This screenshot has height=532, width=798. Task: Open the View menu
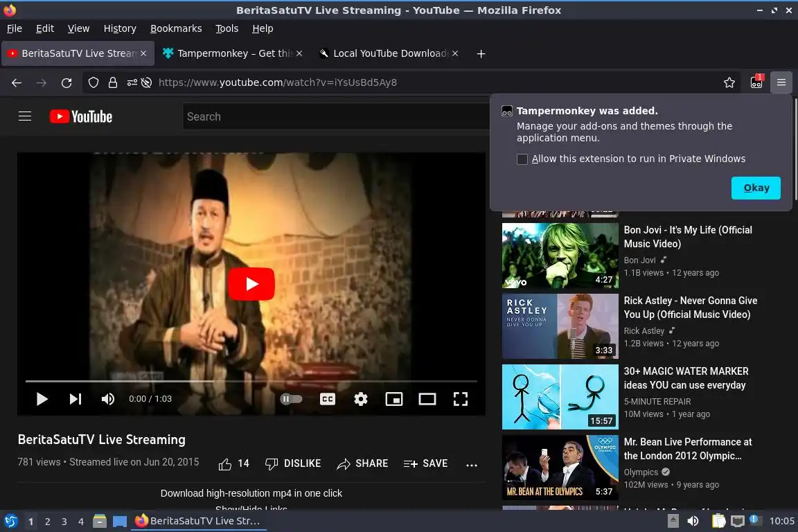coord(78,28)
